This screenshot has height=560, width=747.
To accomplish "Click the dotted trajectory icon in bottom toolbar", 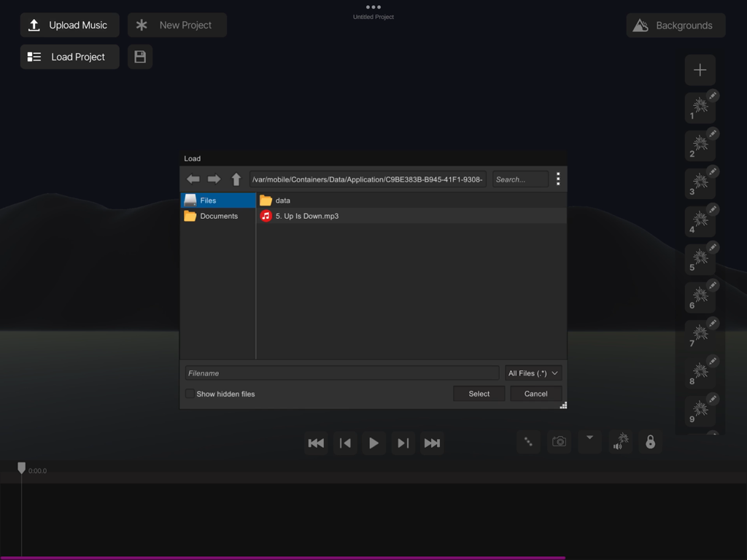I will click(528, 441).
